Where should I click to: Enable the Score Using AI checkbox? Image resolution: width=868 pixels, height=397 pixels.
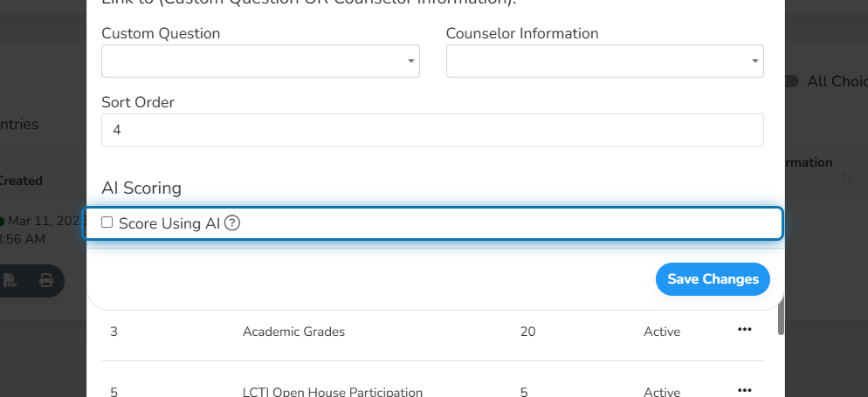point(107,222)
